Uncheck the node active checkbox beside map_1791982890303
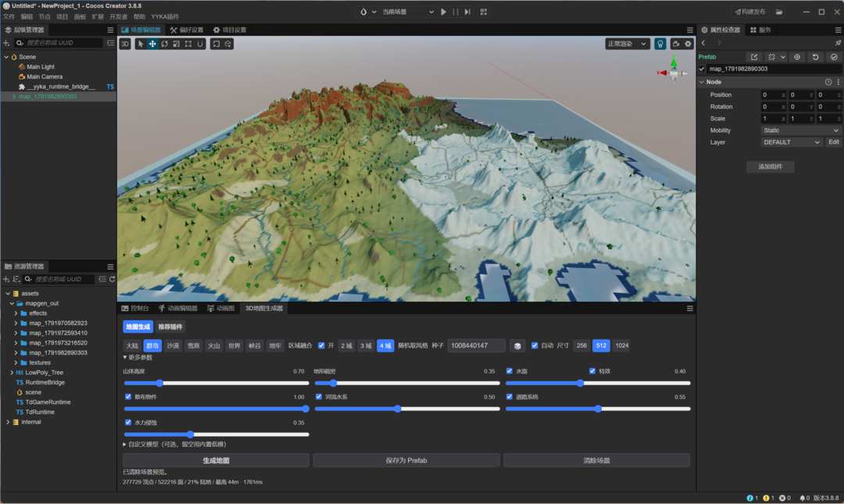 pos(701,69)
